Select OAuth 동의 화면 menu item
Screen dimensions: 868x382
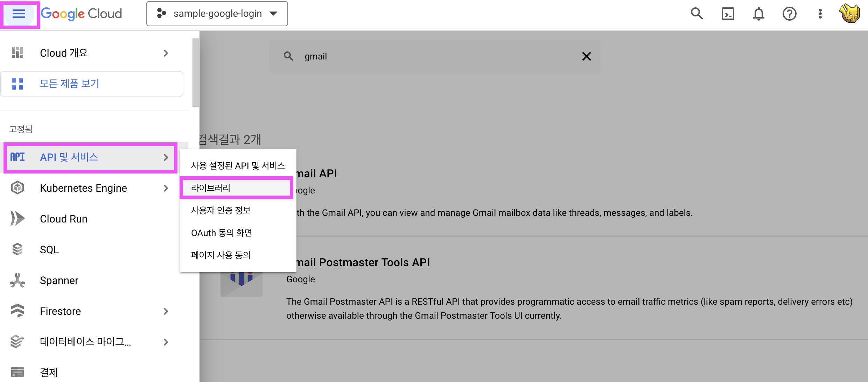[221, 233]
